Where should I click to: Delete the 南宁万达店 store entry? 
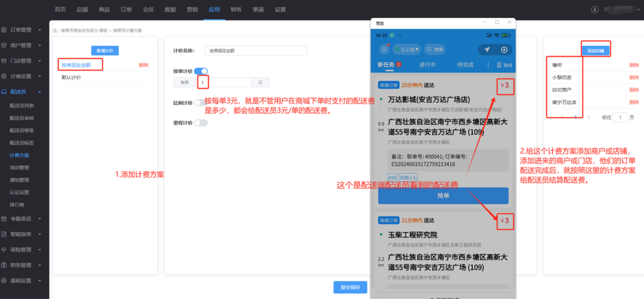coord(634,102)
